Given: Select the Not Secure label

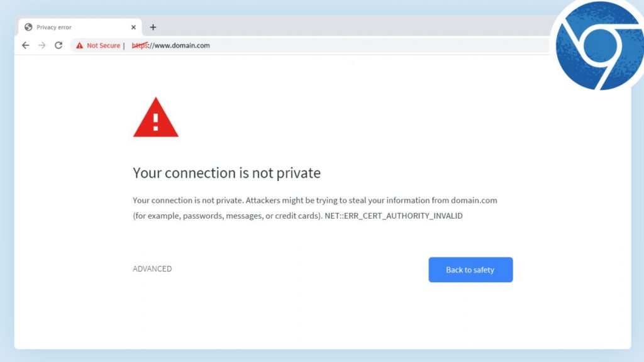Looking at the screenshot, I should pos(103,45).
